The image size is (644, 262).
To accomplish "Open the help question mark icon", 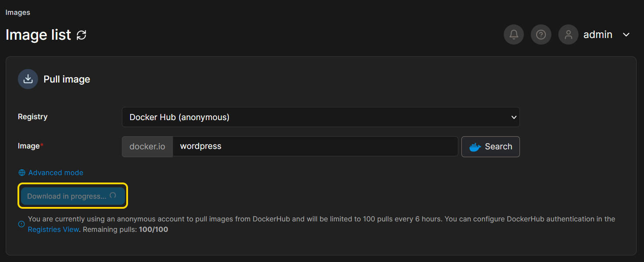I will (541, 34).
